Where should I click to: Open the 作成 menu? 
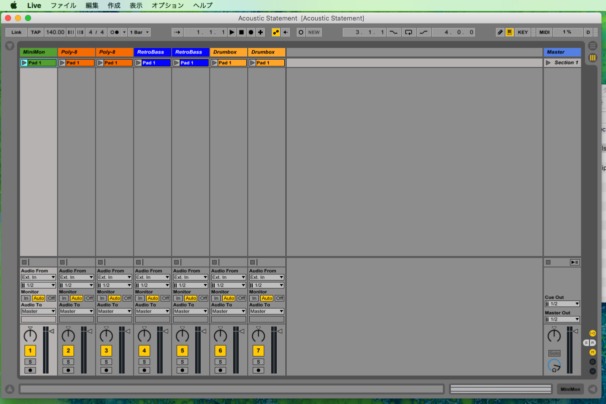click(x=114, y=6)
